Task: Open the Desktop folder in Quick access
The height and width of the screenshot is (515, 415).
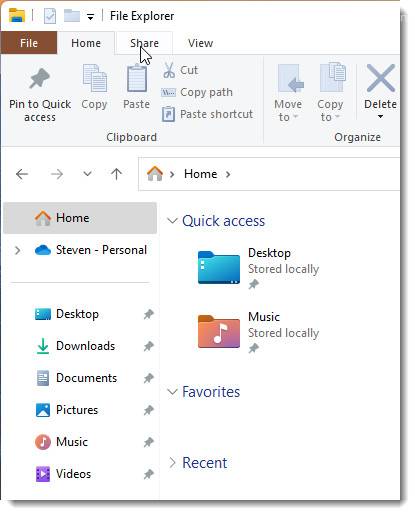Action: click(x=258, y=268)
